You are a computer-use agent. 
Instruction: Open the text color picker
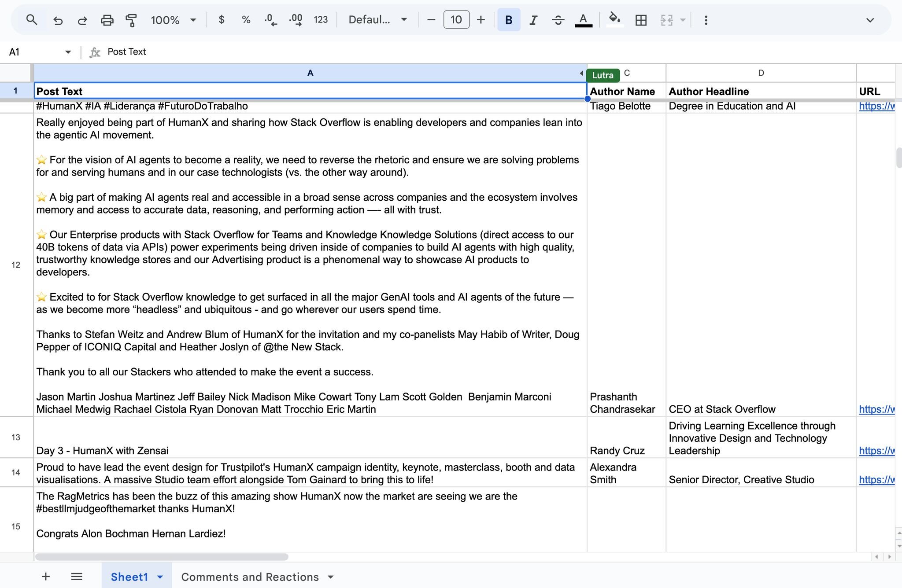coord(583,20)
